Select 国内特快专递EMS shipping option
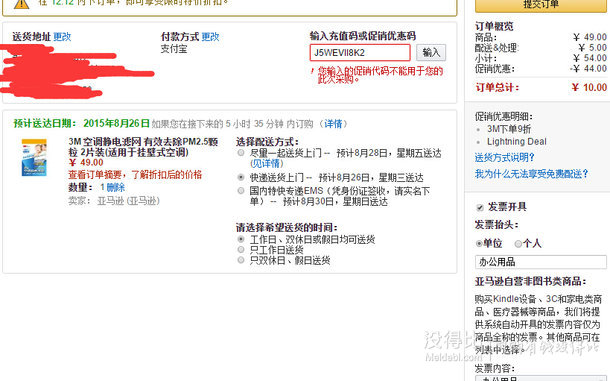Image resolution: width=610 pixels, height=381 pixels. (241, 191)
